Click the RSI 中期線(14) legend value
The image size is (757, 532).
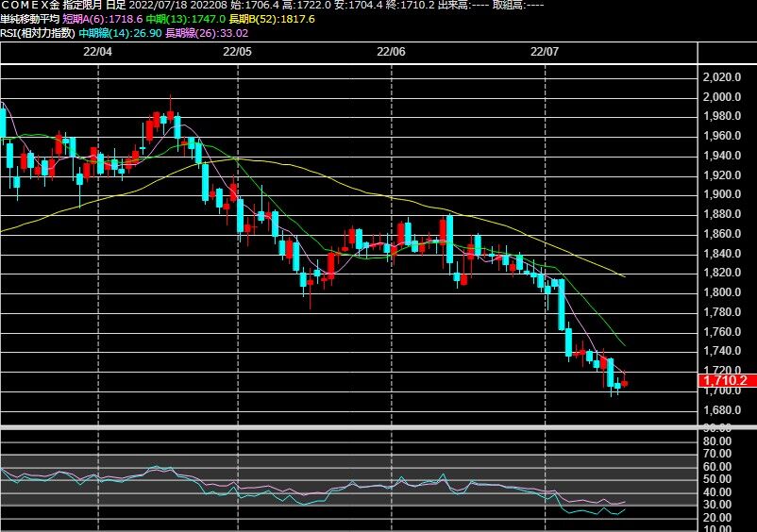coord(120,33)
